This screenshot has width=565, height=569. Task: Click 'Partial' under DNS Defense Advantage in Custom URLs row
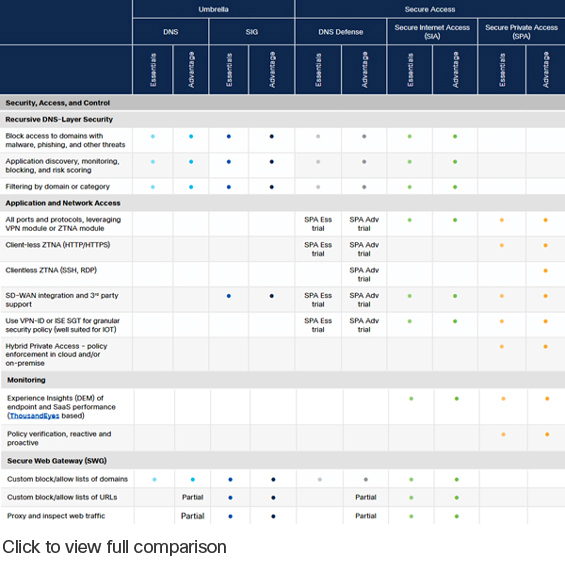[x=366, y=497]
